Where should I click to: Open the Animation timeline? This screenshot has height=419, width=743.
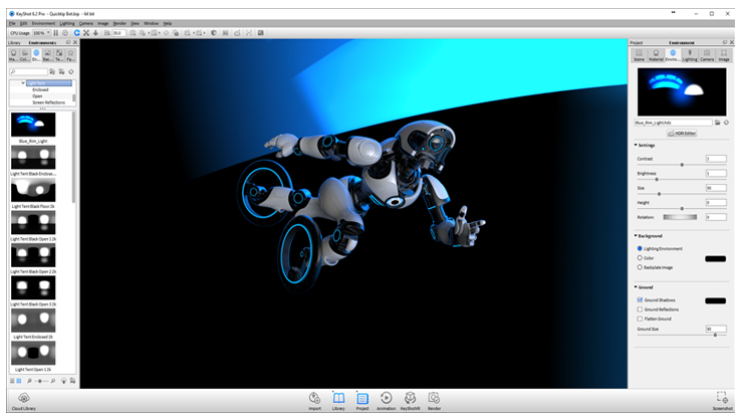pos(386,401)
